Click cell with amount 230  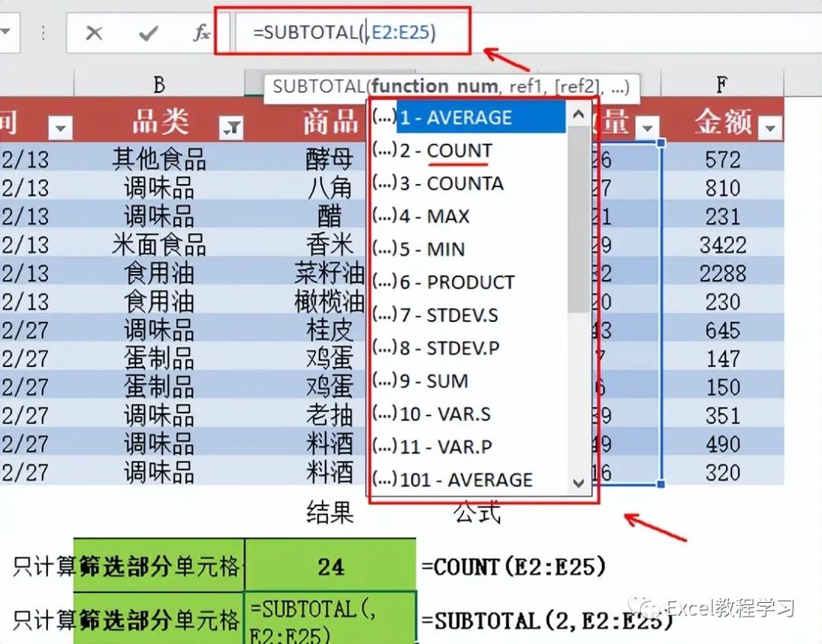click(x=723, y=301)
